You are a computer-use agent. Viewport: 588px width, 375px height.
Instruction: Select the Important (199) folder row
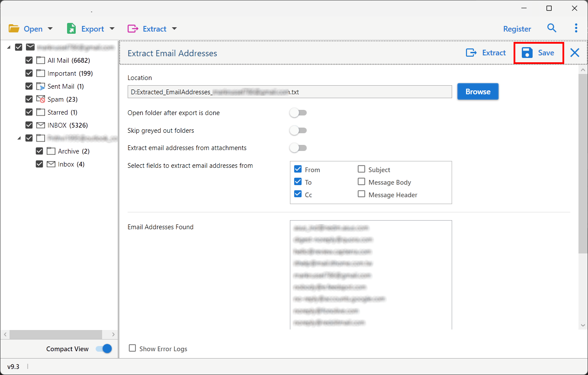point(70,73)
